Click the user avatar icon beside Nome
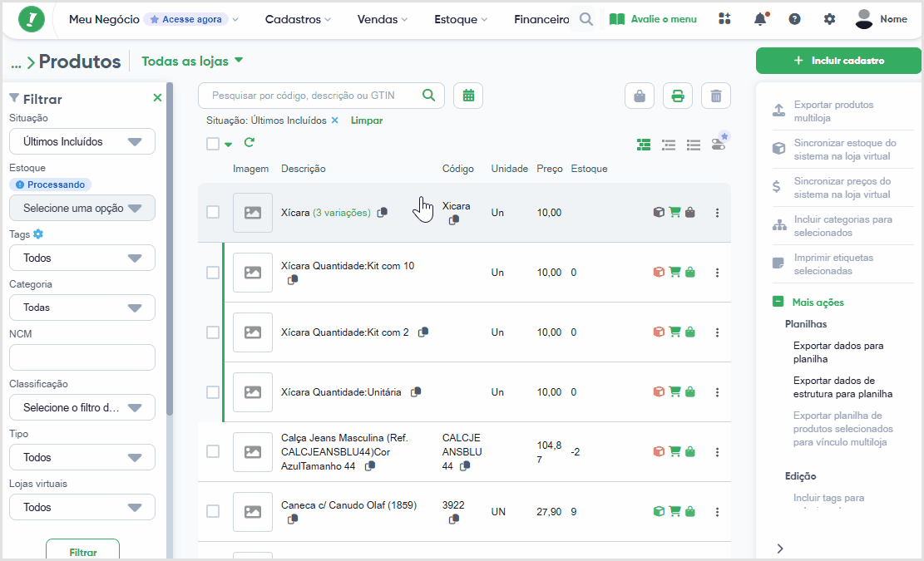Image resolution: width=924 pixels, height=561 pixels. pos(864,19)
